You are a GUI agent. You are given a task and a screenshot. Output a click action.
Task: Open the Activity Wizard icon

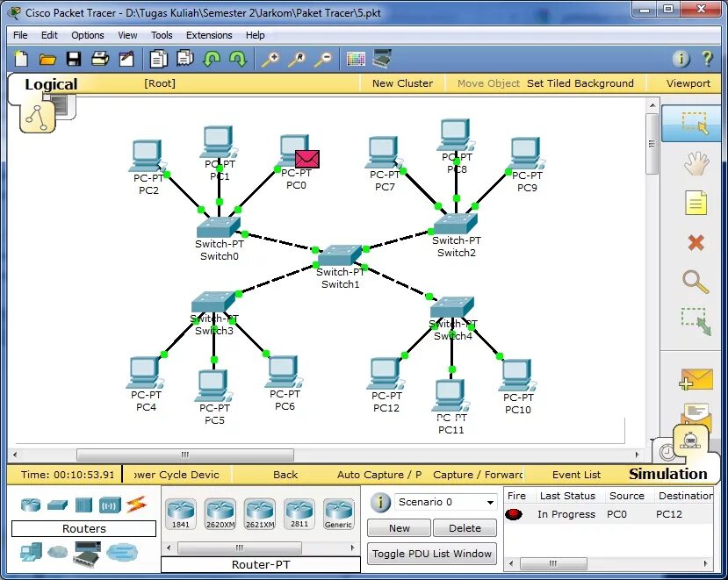126,59
